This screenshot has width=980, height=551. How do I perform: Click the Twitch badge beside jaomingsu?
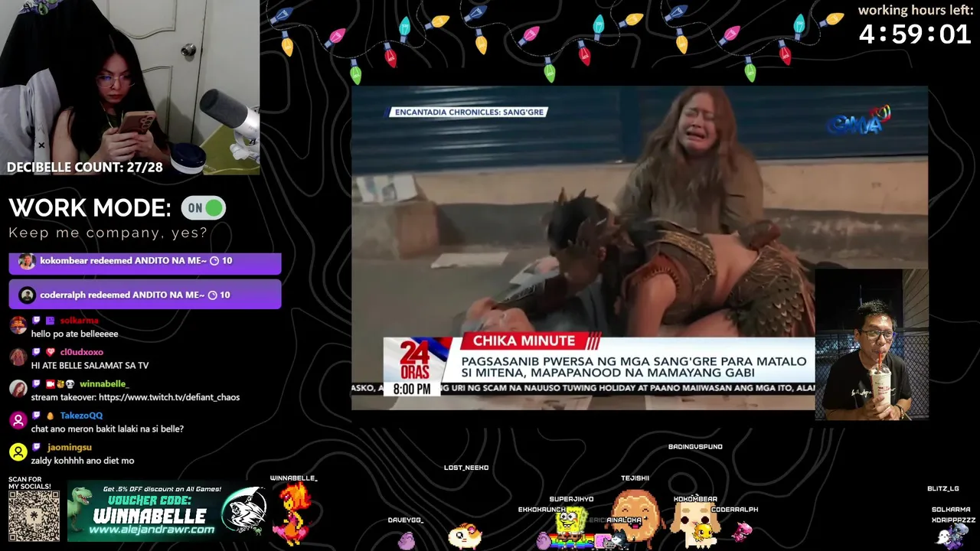[x=36, y=447]
